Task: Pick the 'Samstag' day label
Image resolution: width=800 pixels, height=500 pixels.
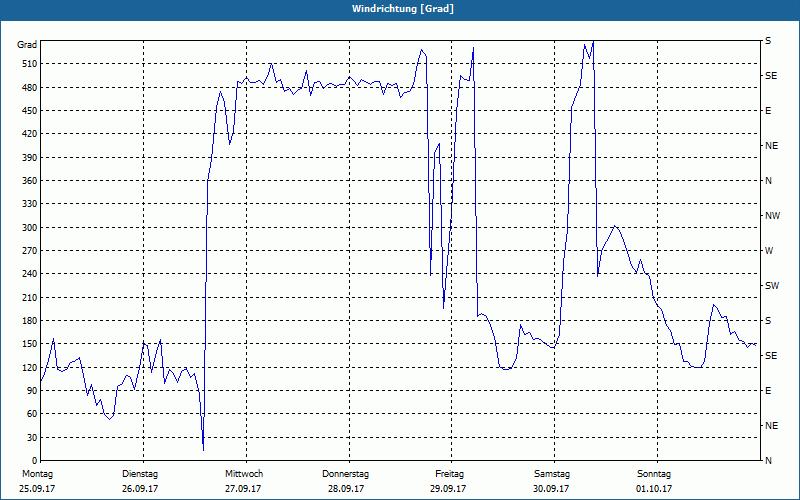Action: click(x=552, y=474)
